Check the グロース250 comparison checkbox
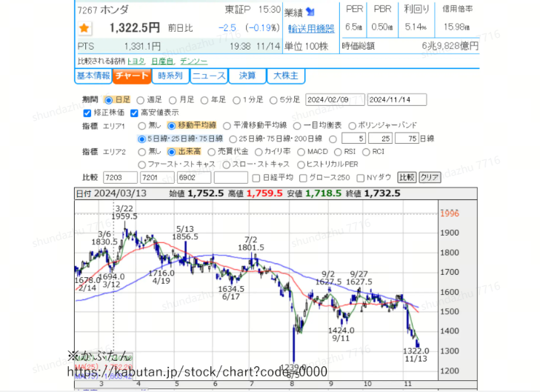Image resolution: width=540 pixels, height=392 pixels. tap(303, 178)
